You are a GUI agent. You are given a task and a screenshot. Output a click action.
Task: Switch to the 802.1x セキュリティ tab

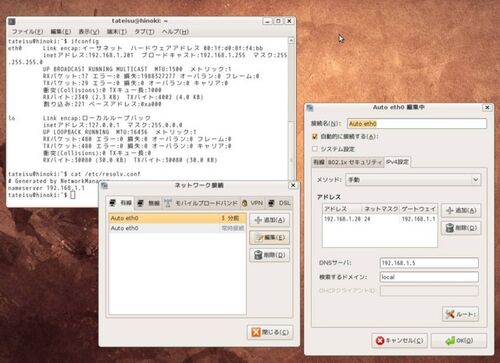[355, 162]
